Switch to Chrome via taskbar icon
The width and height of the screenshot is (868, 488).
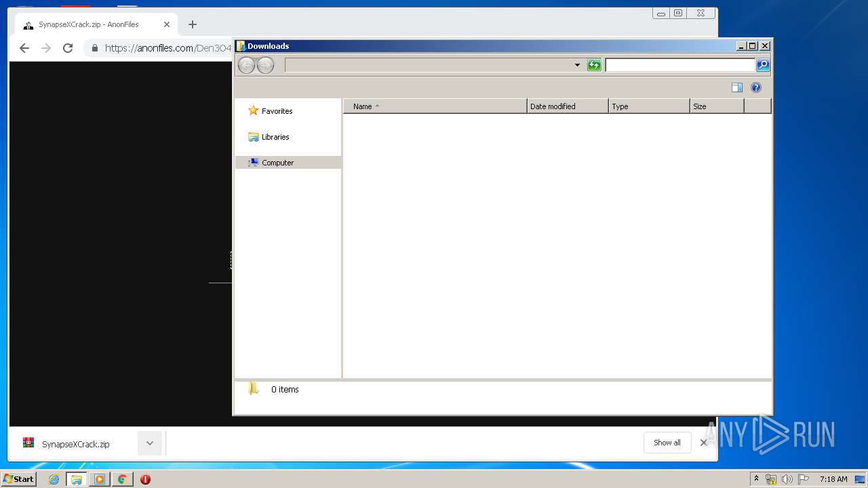click(122, 479)
